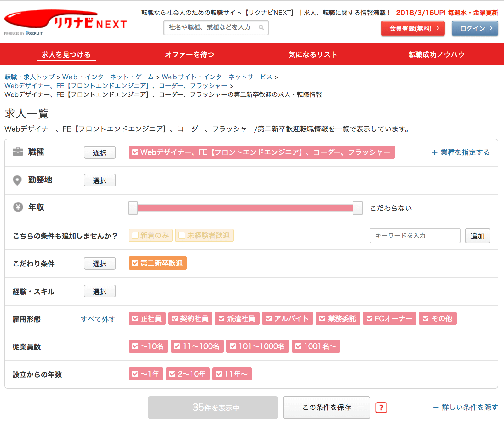This screenshot has height=429, width=504.
Task: Click the ログイン button
Action: [475, 28]
